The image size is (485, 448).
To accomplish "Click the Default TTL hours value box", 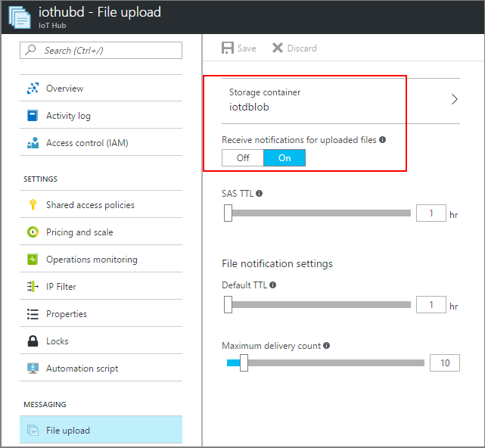I will tap(431, 304).
